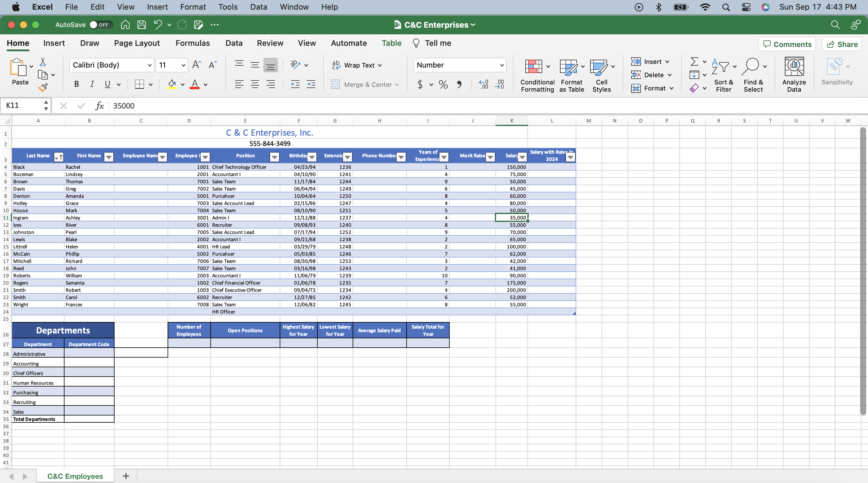Click the Comments button
This screenshot has height=483, width=868.
pos(787,44)
